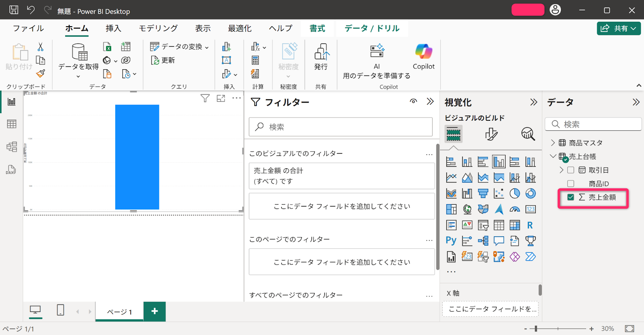This screenshot has width=644, height=335.
Task: Click the Quick Measure lightning icon
Action: point(255,74)
